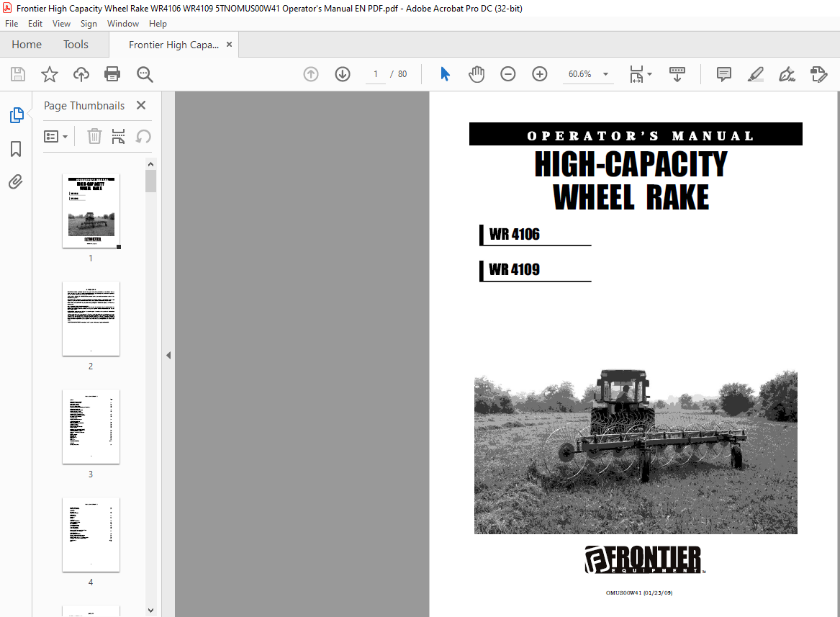Viewport: 840px width, 617px height.
Task: Click the OMUS00W41 document code text
Action: pyautogui.click(x=638, y=593)
